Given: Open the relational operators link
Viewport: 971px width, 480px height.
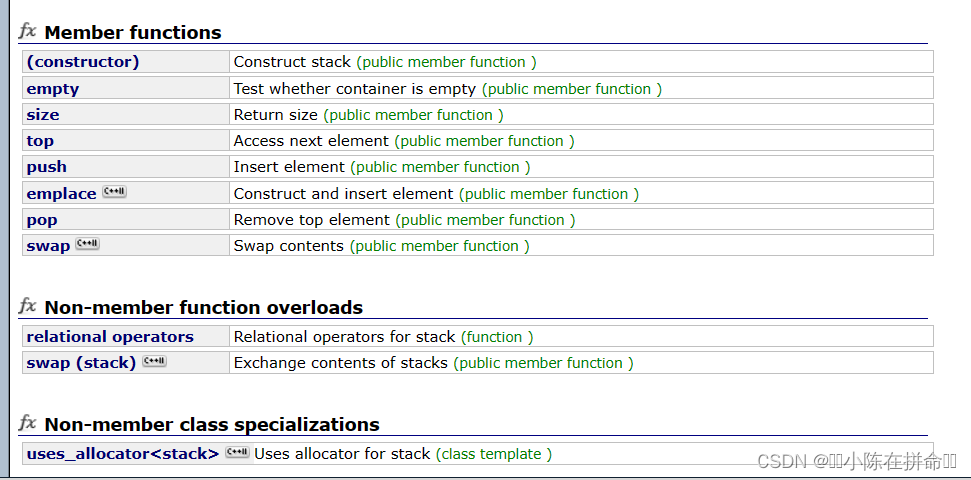Looking at the screenshot, I should [110, 337].
